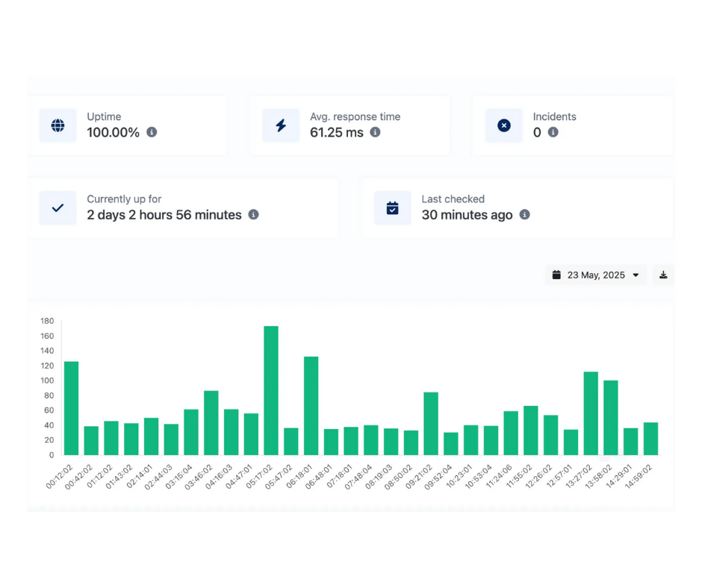Select the tallest bar at 05:17:02
Viewport: 702px width, 588px height.
[x=271, y=390]
